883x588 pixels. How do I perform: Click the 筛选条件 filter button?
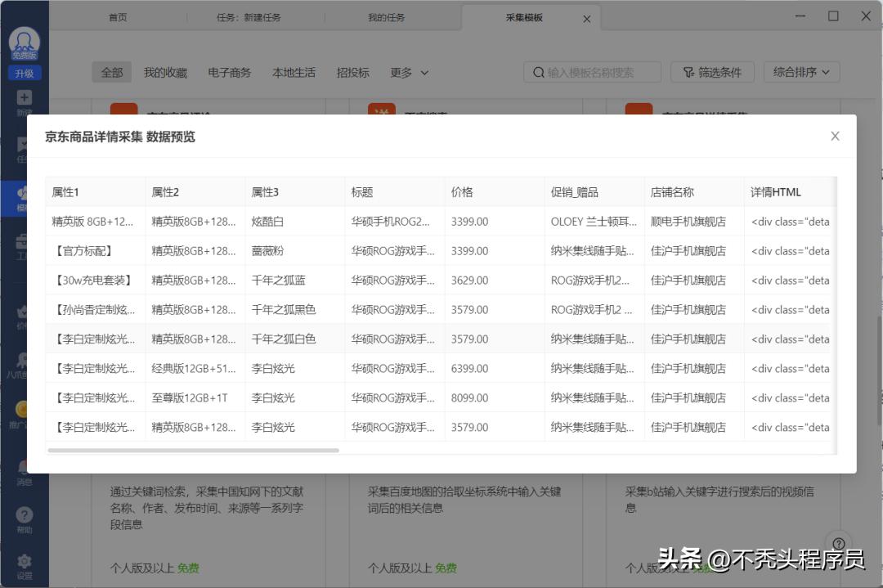[x=711, y=73]
